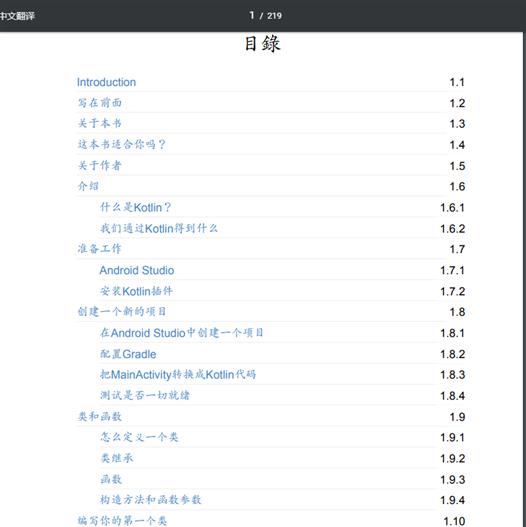This screenshot has height=527, width=526.
Task: Go to 关于本书 section
Action: click(99, 123)
